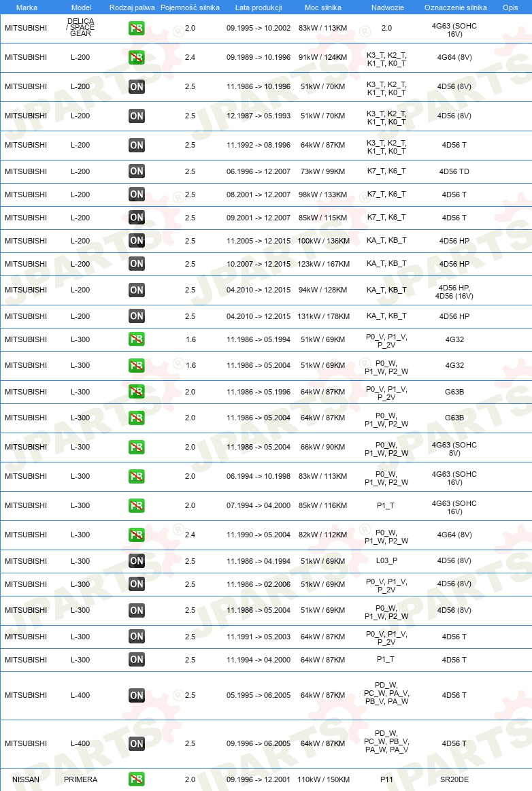The height and width of the screenshot is (791, 532).
Task: Click the Opis column header
Action: click(510, 7)
